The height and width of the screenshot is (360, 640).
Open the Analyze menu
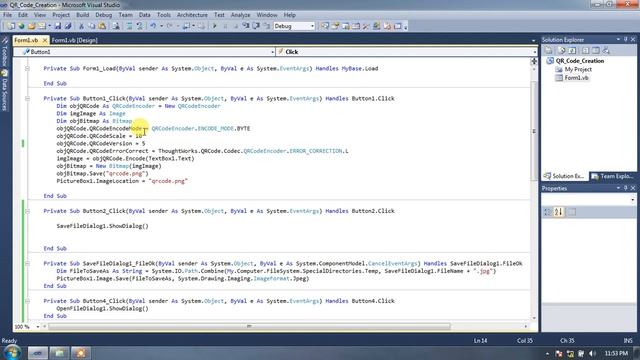240,15
